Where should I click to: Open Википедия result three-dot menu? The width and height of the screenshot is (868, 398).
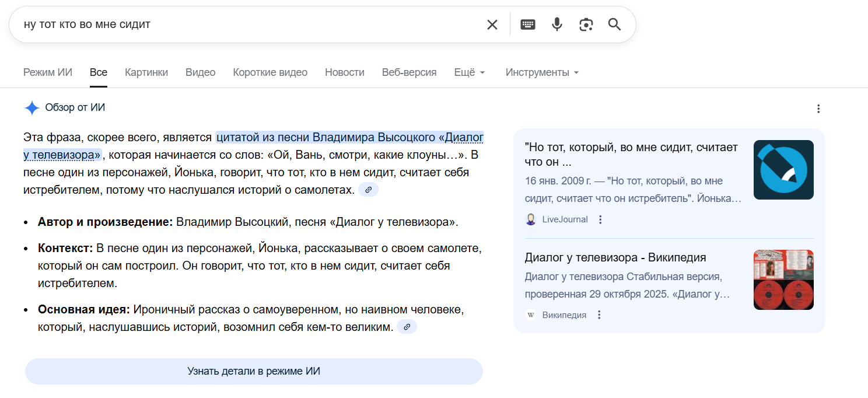[x=599, y=315]
